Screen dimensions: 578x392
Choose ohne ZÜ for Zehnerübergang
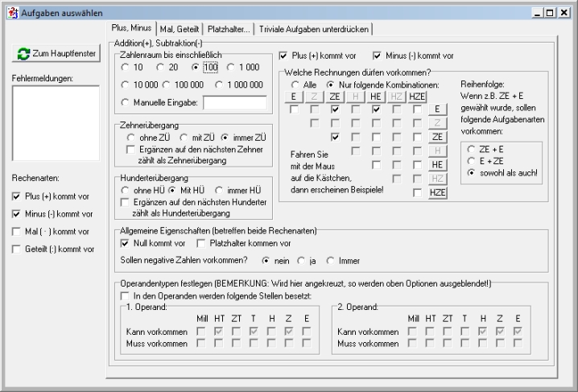point(125,138)
